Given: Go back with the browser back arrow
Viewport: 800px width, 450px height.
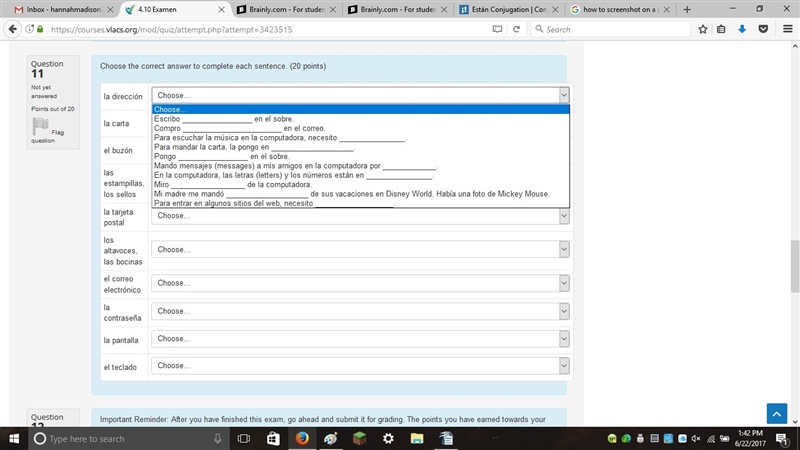Looking at the screenshot, I should click(12, 29).
